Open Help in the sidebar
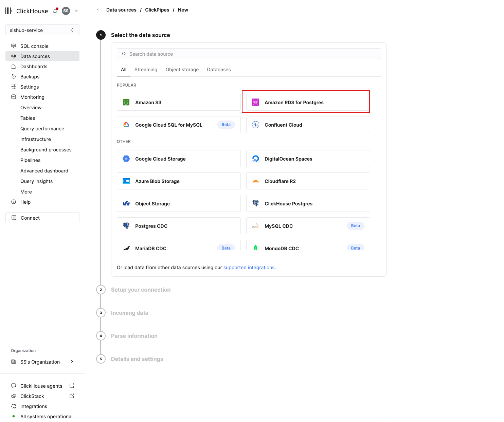This screenshot has width=504, height=422. point(42,202)
